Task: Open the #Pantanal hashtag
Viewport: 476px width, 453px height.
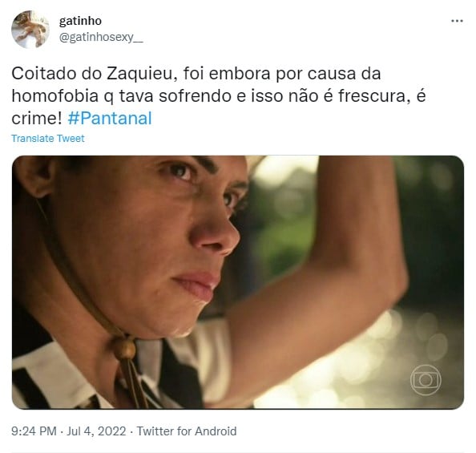Action: 110,118
